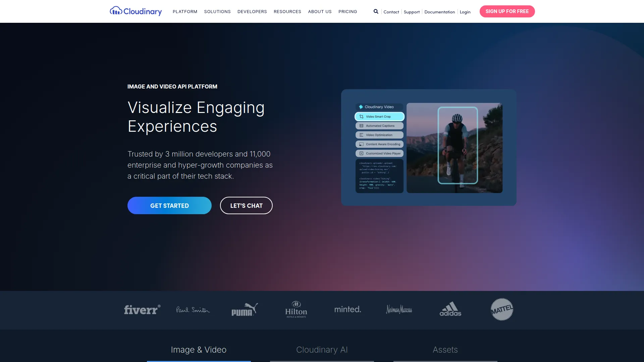Click the Visualize Engaging Experiences headline

point(196,117)
